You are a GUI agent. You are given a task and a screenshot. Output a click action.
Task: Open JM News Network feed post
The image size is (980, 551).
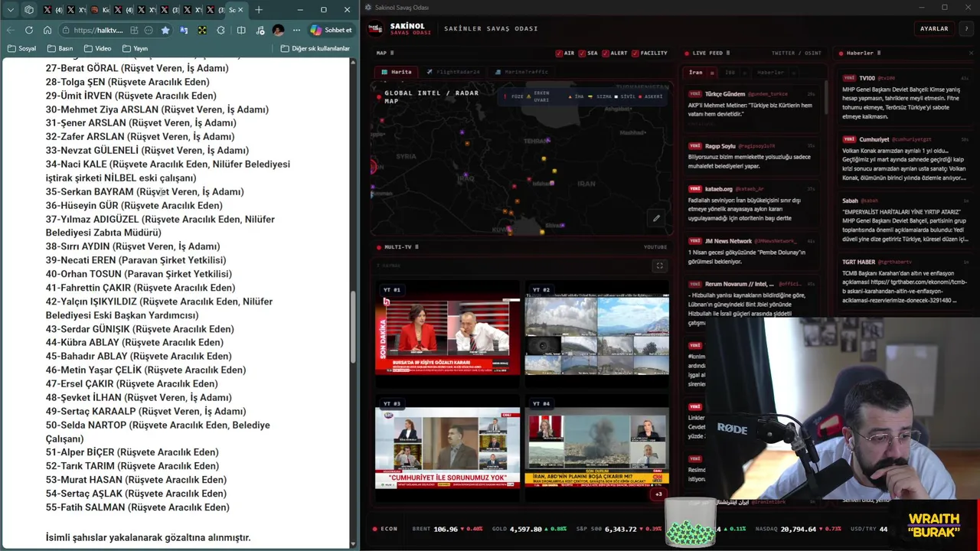(x=752, y=251)
